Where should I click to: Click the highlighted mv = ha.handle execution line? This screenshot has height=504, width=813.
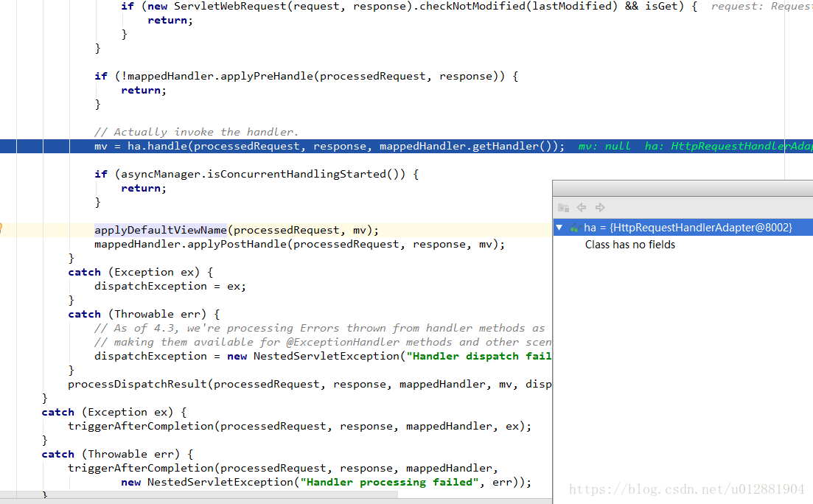(407, 146)
